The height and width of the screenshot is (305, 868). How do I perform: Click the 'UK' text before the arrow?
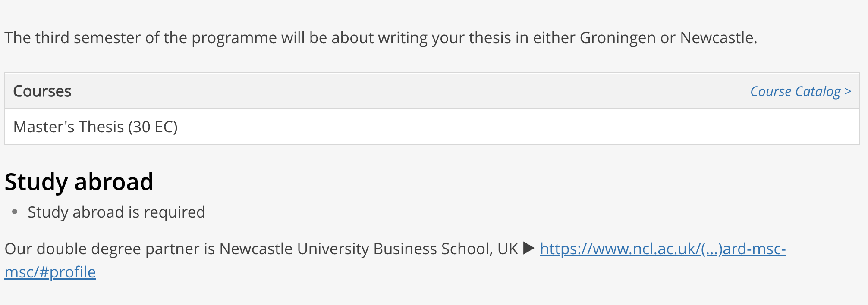tap(508, 249)
